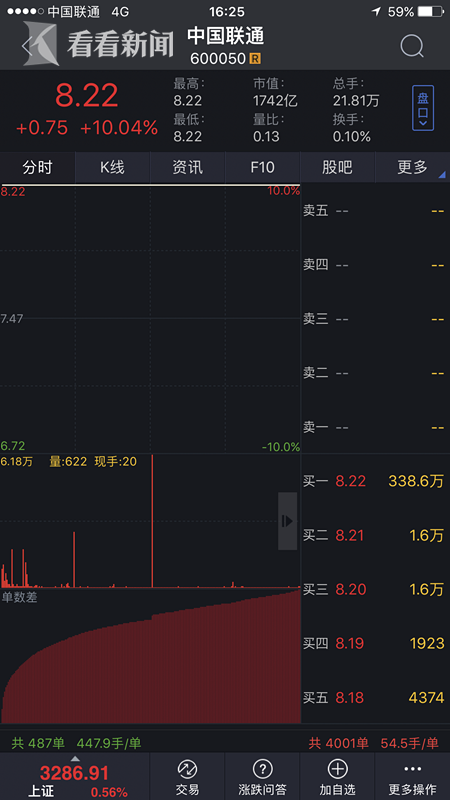Select the 买五 8.18 bid row

click(375, 697)
